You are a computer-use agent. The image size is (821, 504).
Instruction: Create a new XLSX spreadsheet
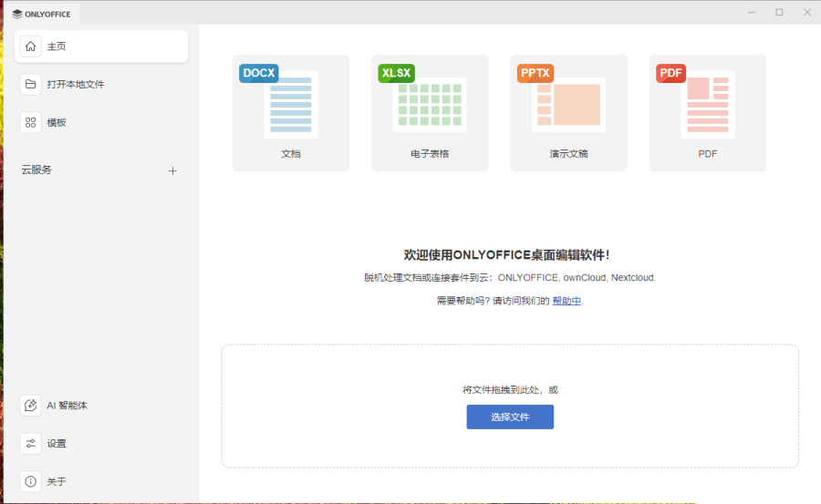(x=430, y=112)
